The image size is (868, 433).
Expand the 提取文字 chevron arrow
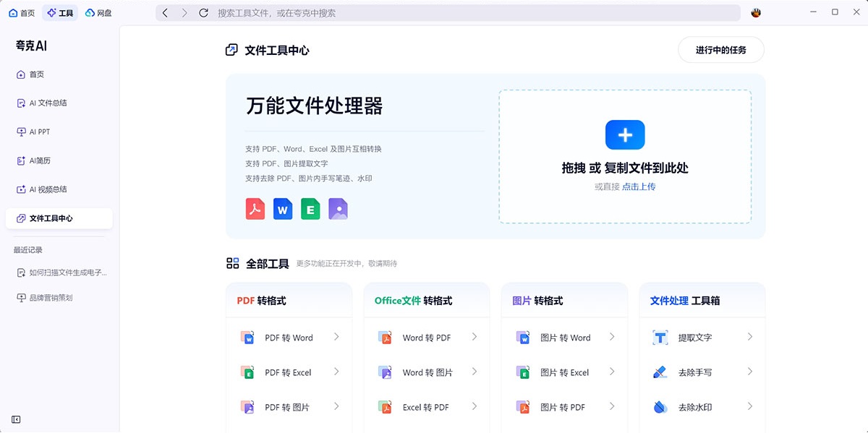click(x=750, y=337)
